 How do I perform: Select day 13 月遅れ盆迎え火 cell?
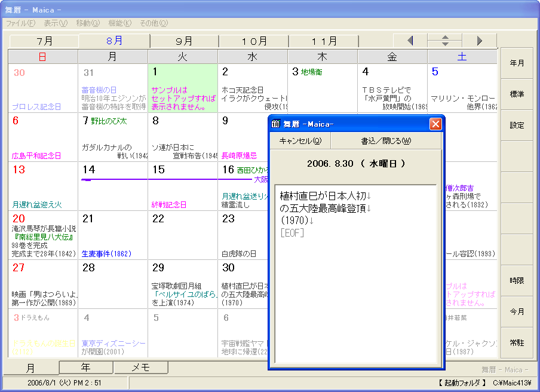pos(43,186)
